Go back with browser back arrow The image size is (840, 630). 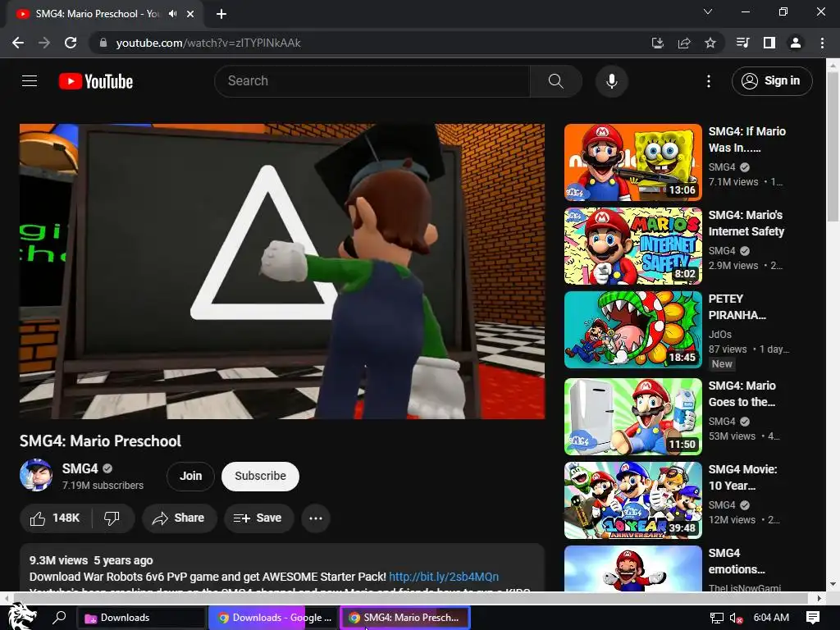(x=18, y=43)
